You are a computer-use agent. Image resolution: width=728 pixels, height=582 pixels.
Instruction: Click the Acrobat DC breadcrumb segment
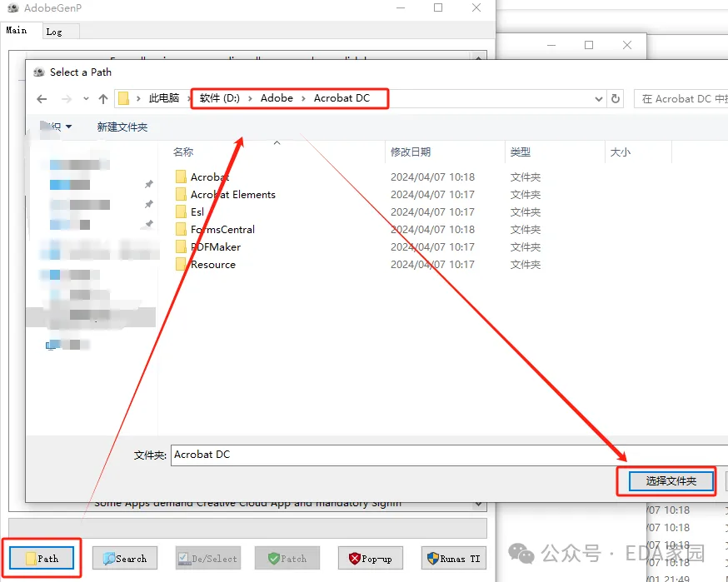(x=342, y=98)
